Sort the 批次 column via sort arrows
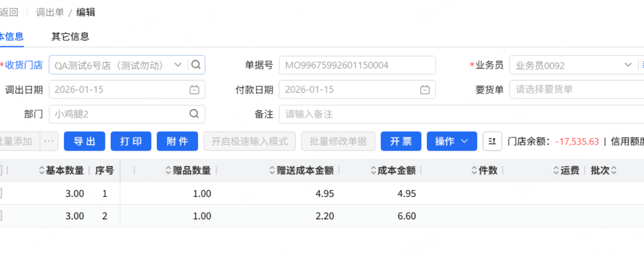The image size is (644, 258). 614,170
